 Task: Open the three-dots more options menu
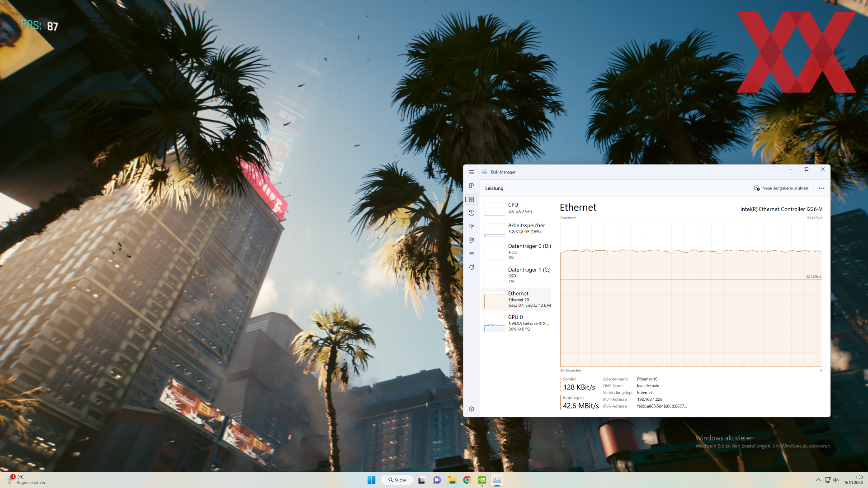[821, 188]
